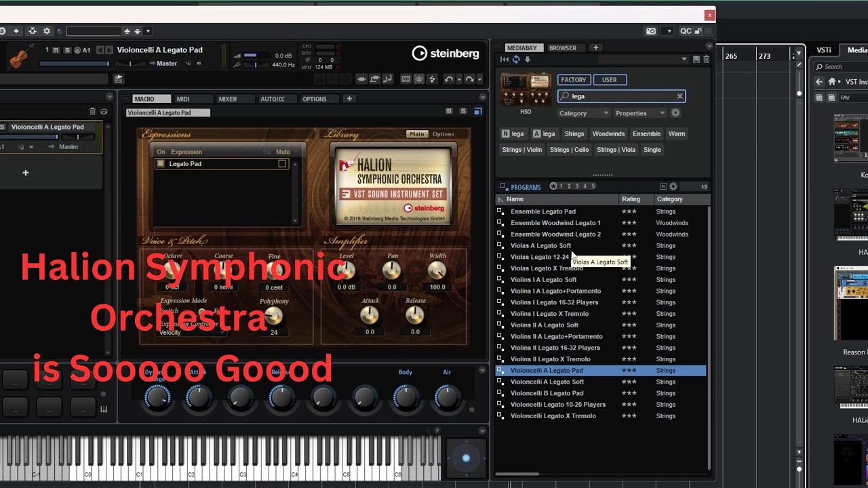This screenshot has height=488, width=868.
Task: Switch to the AUTO/CC tab
Action: point(277,99)
